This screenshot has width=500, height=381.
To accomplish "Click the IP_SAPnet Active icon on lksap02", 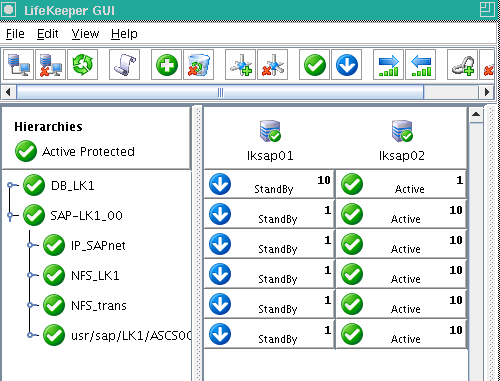I will (x=352, y=244).
